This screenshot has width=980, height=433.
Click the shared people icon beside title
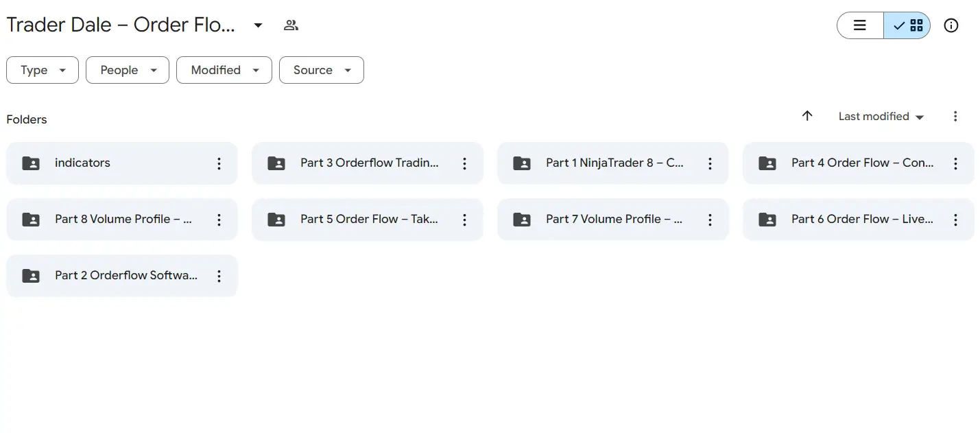click(291, 25)
